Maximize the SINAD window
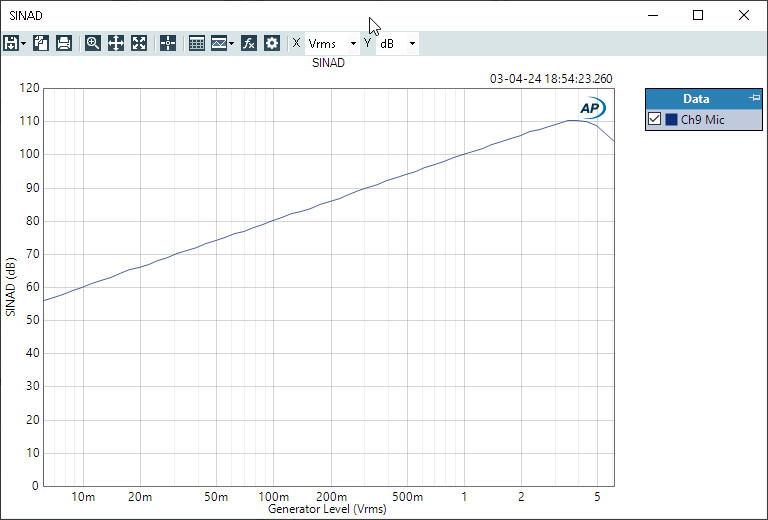 [x=698, y=15]
